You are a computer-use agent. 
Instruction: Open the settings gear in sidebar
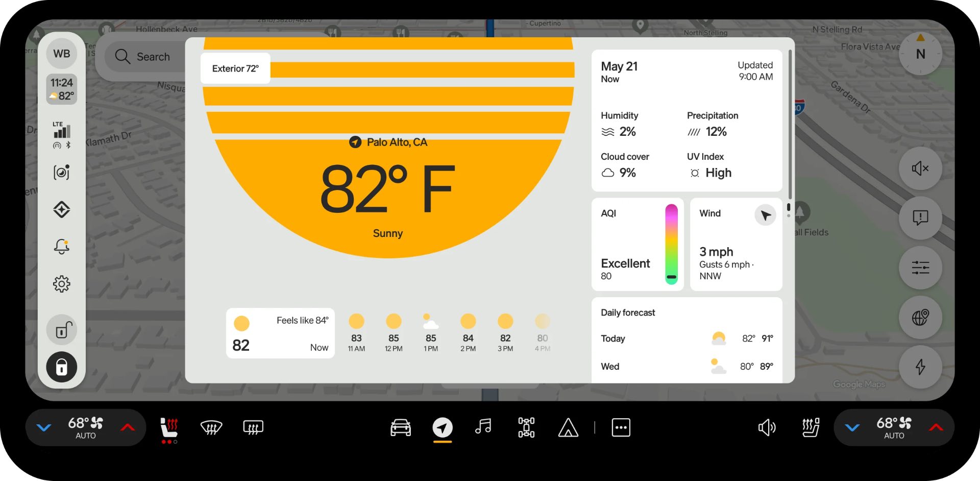(x=61, y=284)
